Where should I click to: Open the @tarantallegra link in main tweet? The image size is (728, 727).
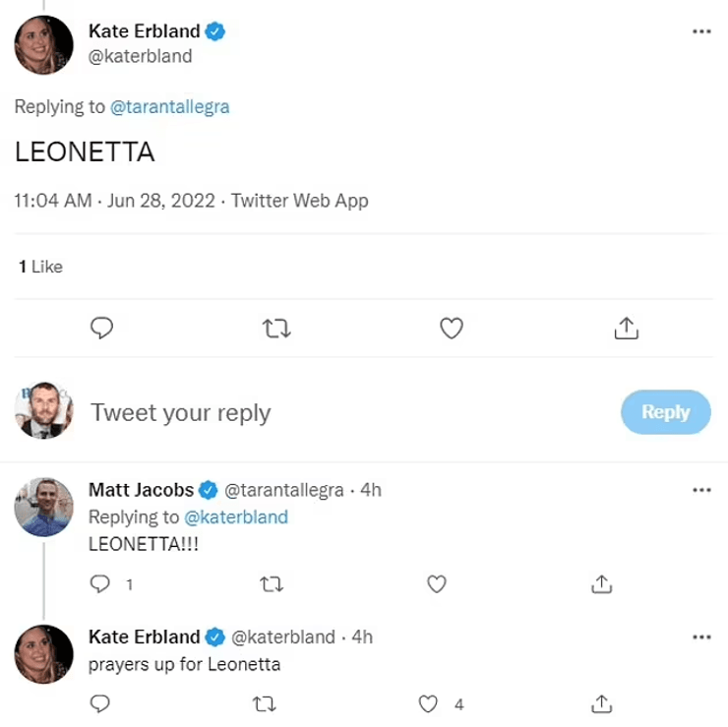[x=169, y=106]
